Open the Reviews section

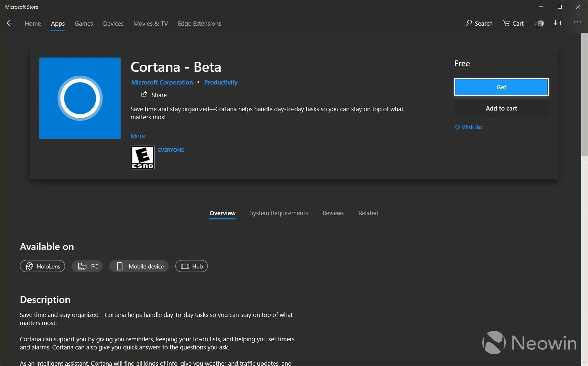(333, 213)
